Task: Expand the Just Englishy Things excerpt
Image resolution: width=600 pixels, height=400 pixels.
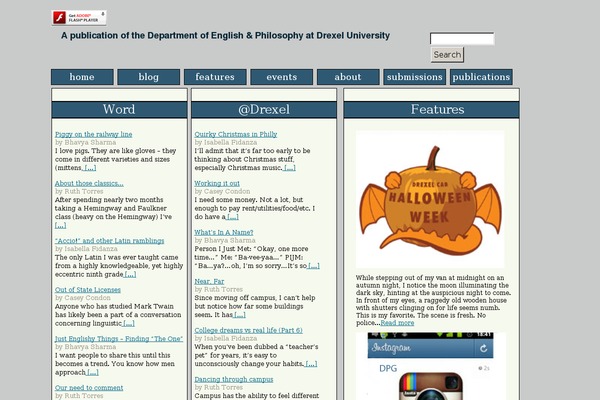Action: pyautogui.click(x=93, y=372)
